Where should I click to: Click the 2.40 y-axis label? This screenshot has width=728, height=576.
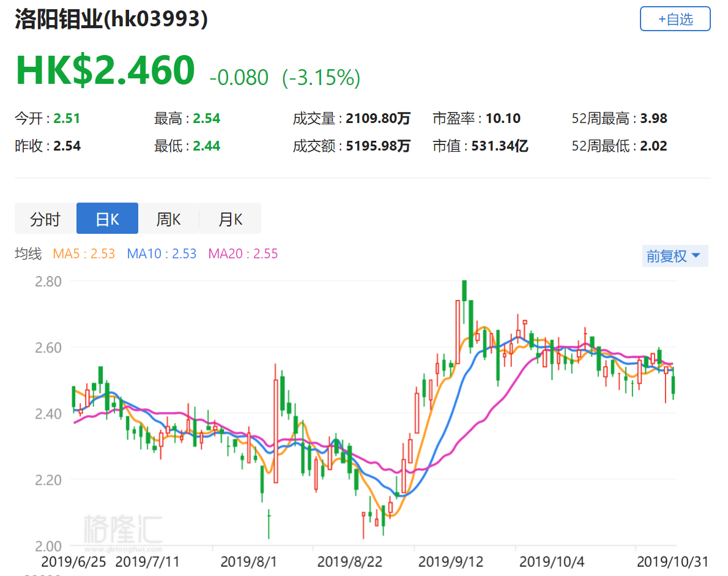(x=48, y=414)
